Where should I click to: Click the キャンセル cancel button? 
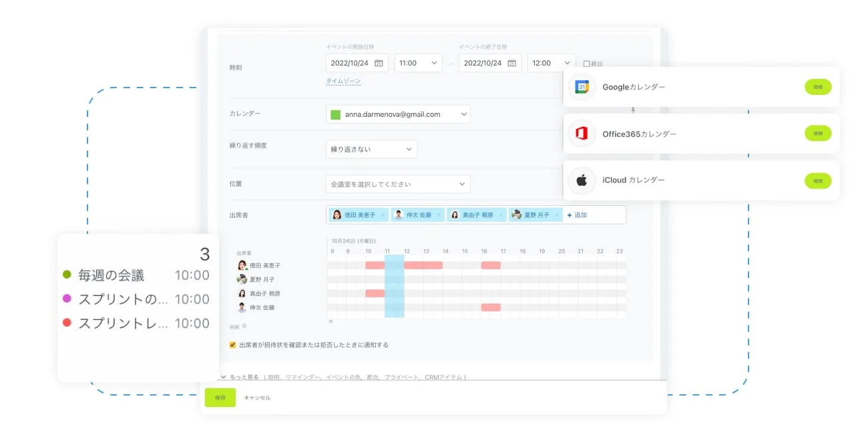pyautogui.click(x=257, y=398)
